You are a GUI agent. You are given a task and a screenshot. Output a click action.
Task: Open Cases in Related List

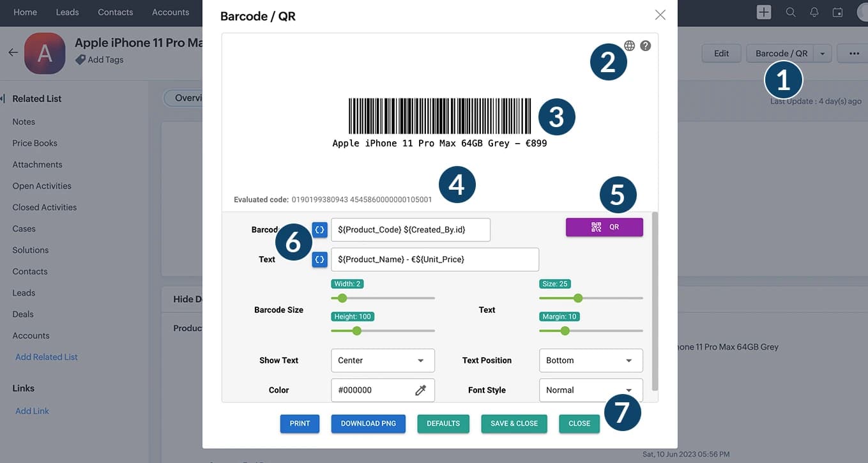pos(24,229)
